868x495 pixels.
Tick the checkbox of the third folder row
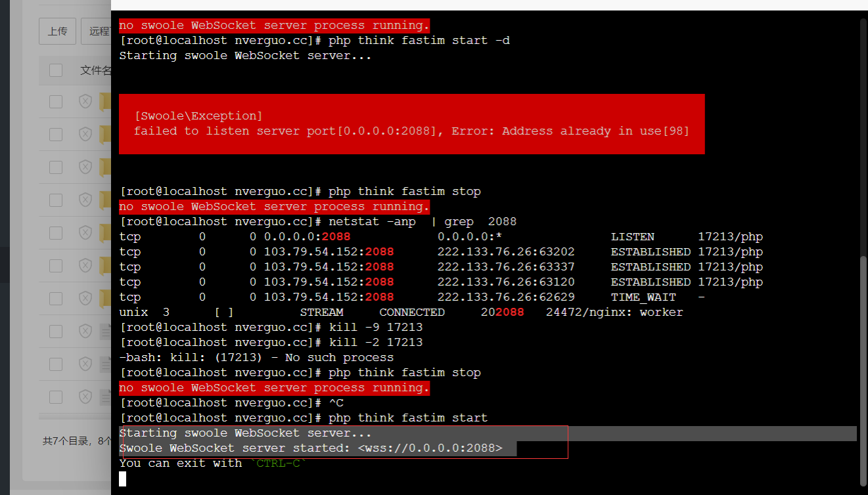pyautogui.click(x=56, y=167)
